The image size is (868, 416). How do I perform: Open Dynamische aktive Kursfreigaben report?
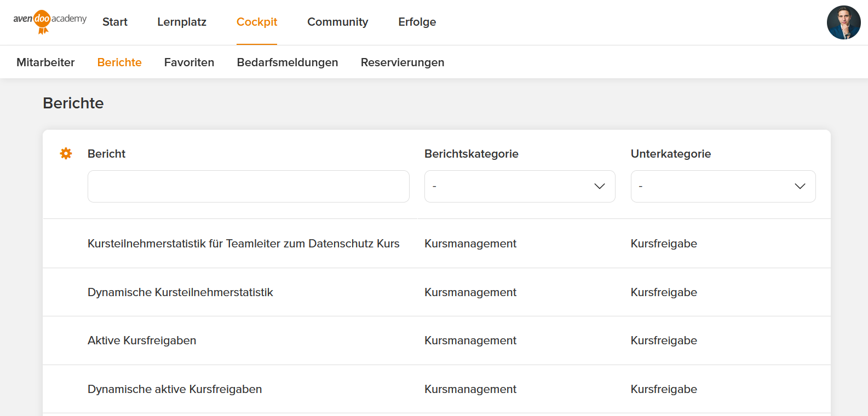pos(175,389)
